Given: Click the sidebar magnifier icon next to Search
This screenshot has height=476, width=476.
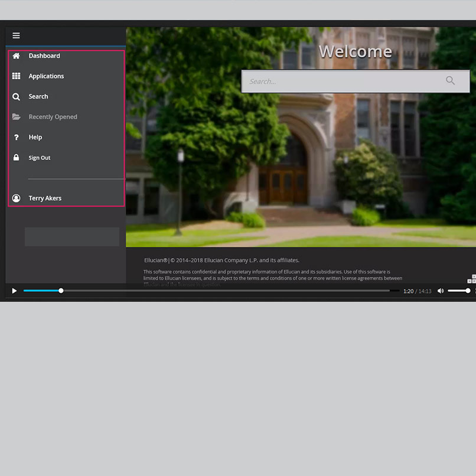Looking at the screenshot, I should 17,97.
